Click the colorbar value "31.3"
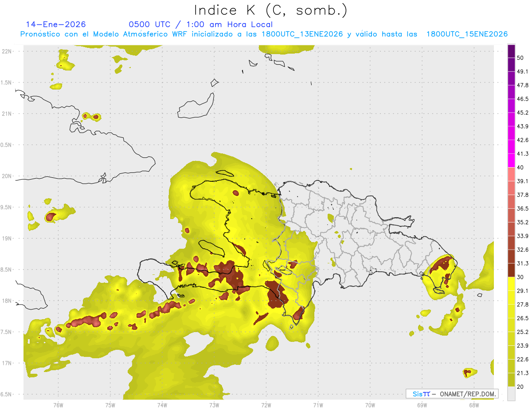532x411 pixels. [523, 263]
